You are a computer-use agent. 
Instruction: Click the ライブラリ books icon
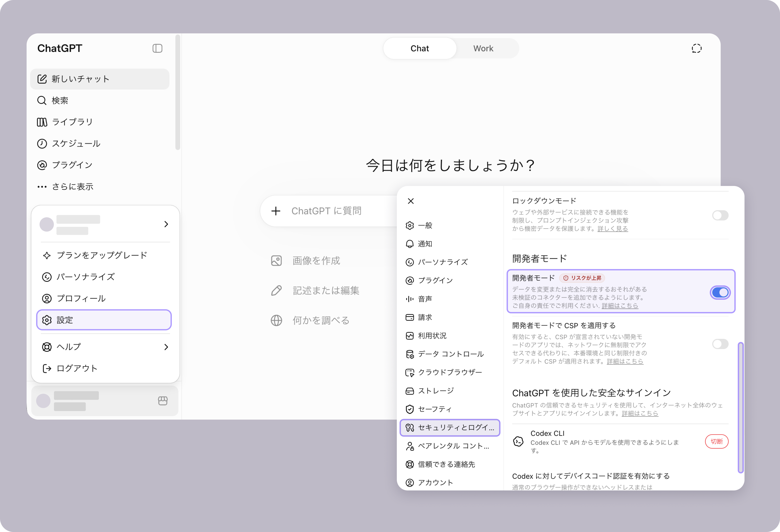(x=42, y=122)
